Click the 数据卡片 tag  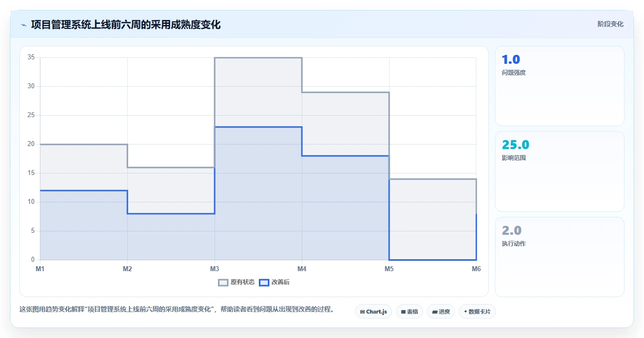pyautogui.click(x=477, y=312)
